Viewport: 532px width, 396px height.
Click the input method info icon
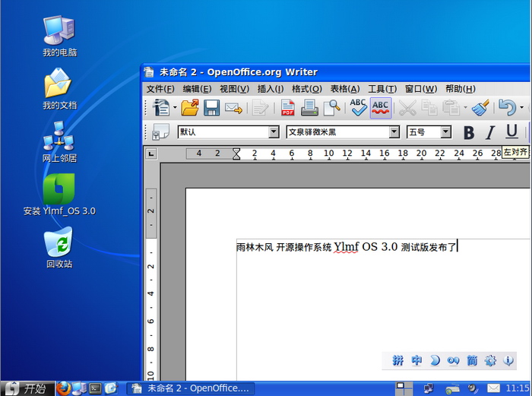pos(508,360)
